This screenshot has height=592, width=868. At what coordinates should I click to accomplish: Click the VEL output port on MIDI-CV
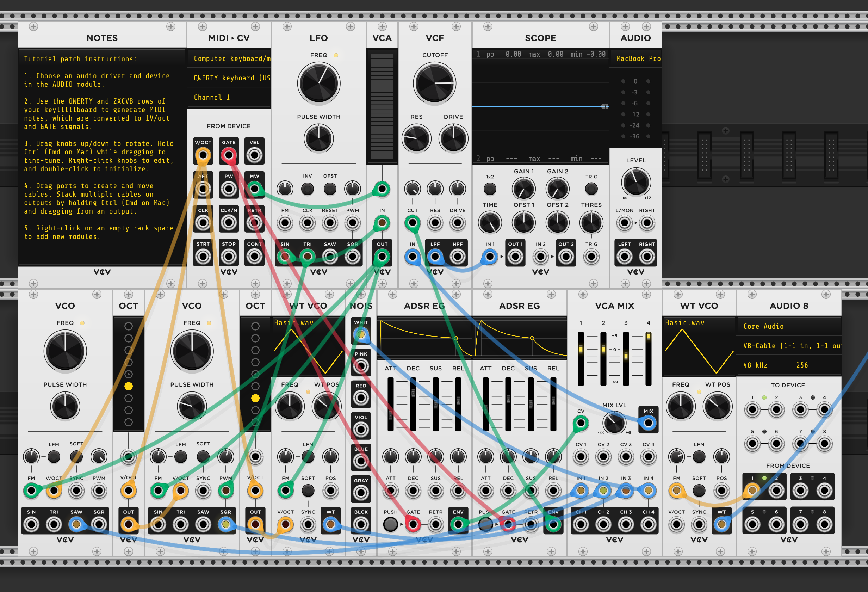(254, 155)
